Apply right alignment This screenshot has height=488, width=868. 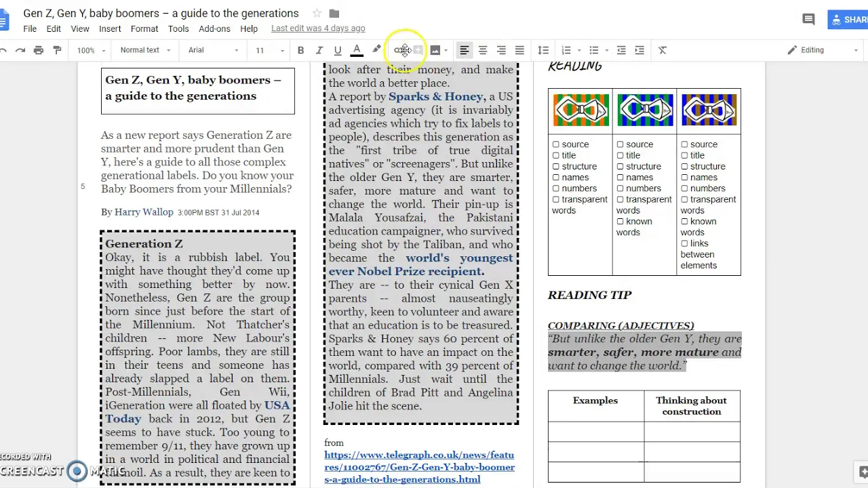click(501, 50)
